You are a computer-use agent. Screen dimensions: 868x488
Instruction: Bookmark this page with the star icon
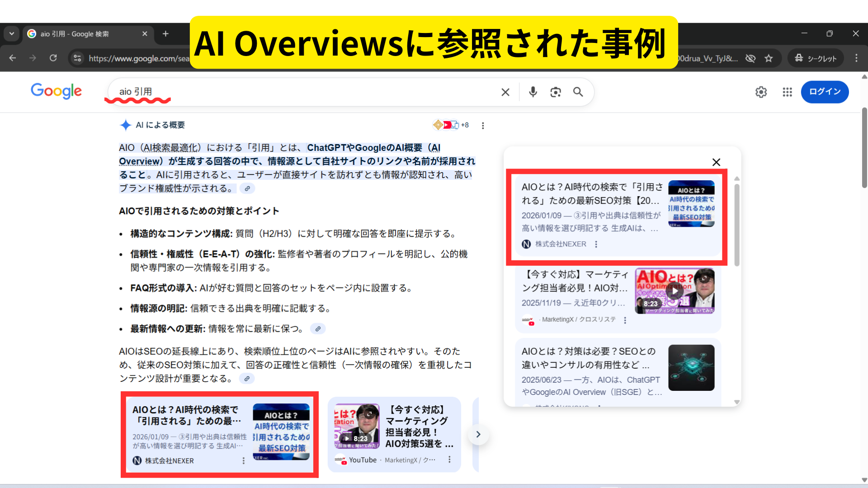[x=769, y=58]
